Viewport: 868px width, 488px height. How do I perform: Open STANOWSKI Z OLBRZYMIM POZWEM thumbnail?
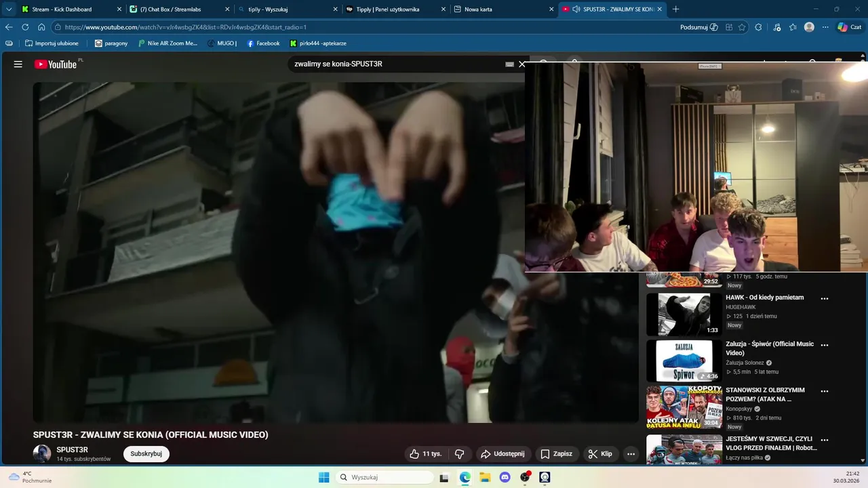pyautogui.click(x=684, y=407)
